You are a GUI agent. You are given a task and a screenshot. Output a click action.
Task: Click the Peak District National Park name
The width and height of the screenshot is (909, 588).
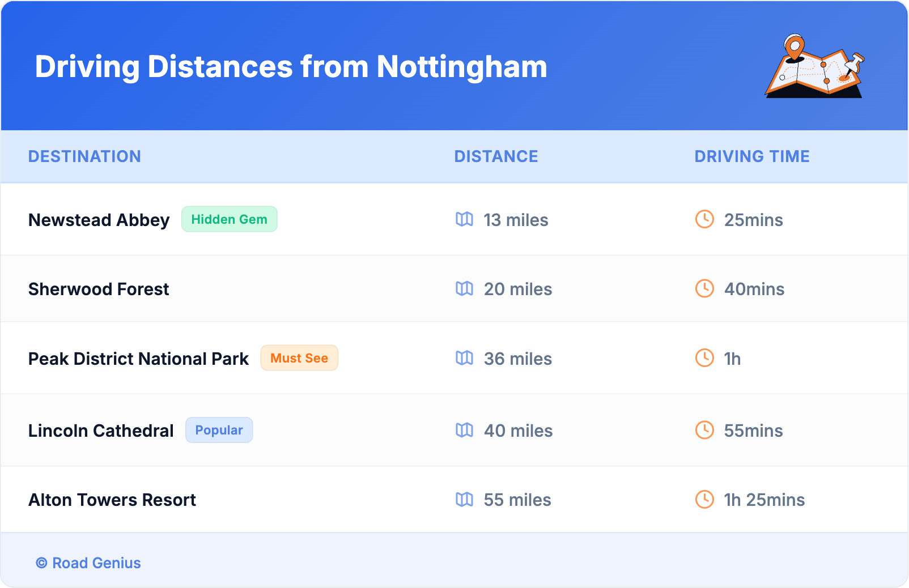point(138,359)
